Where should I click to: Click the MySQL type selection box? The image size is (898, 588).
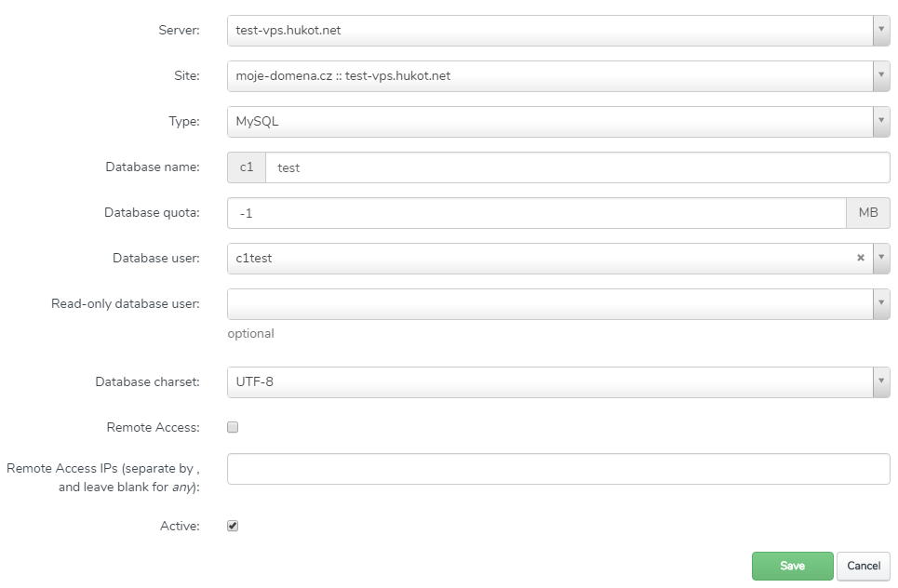[x=549, y=122]
